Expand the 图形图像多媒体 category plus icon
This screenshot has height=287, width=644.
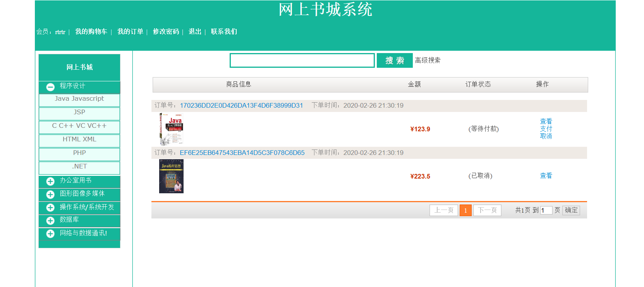(50, 194)
